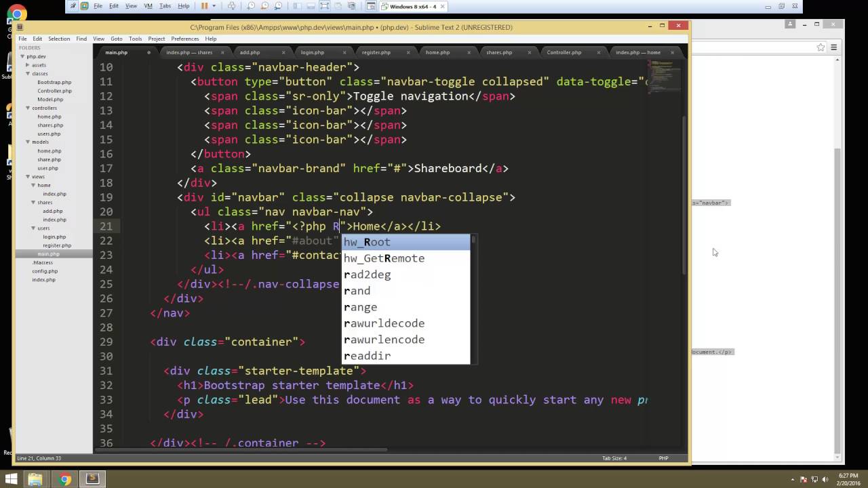This screenshot has width=868, height=488.
Task: Collapse the php.dev root folder
Action: (x=22, y=56)
